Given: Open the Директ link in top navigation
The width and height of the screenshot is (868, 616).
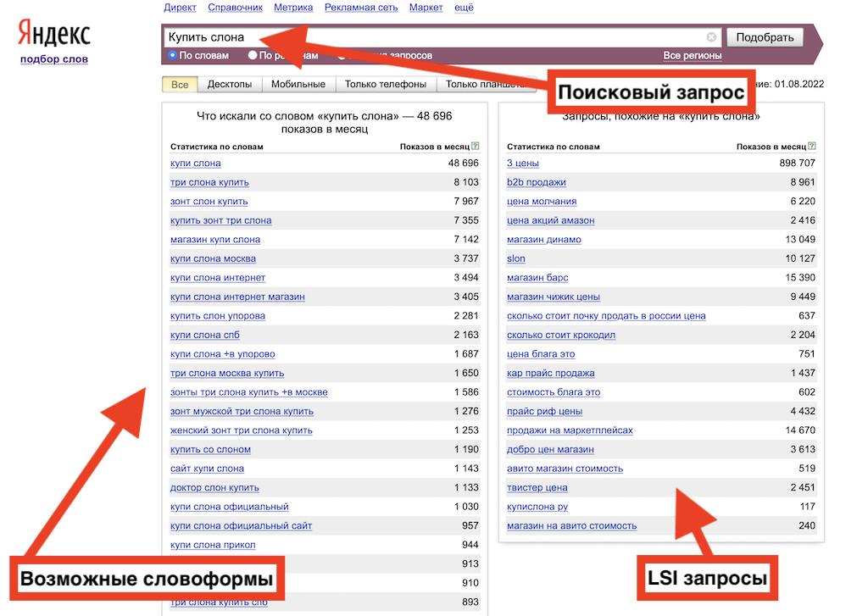Looking at the screenshot, I should pos(180,7).
